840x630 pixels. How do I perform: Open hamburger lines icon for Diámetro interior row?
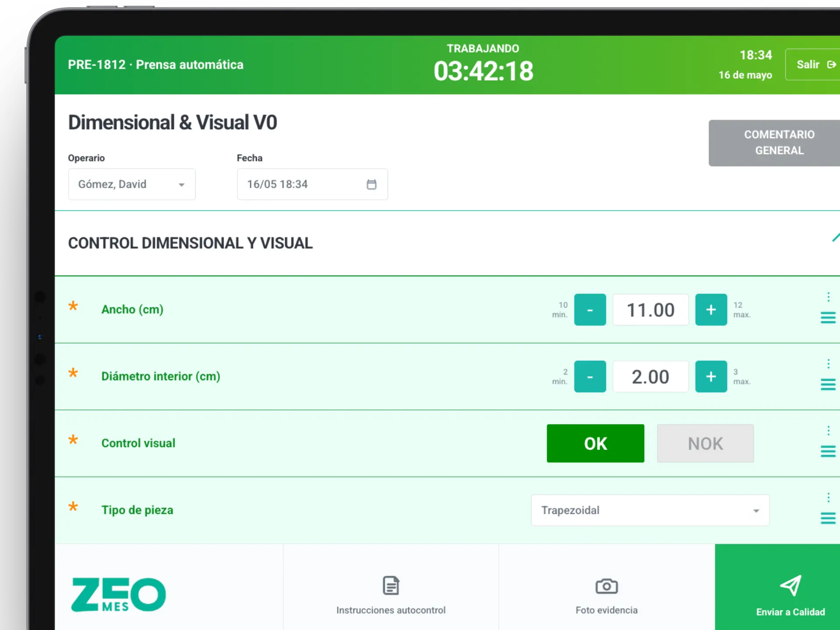click(828, 385)
